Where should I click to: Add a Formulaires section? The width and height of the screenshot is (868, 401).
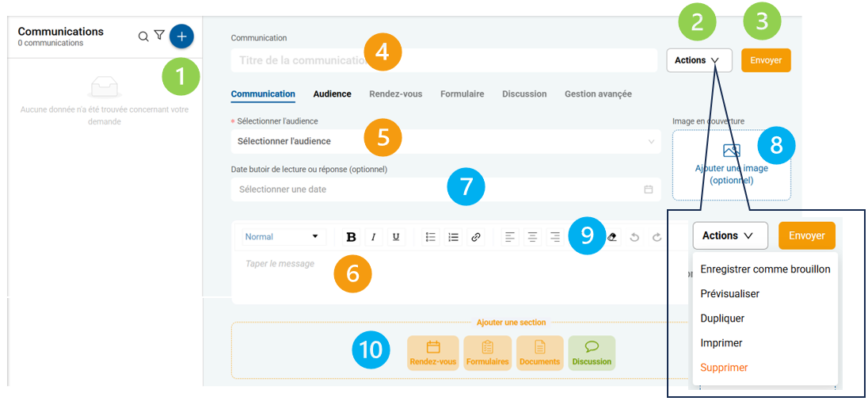click(x=487, y=353)
